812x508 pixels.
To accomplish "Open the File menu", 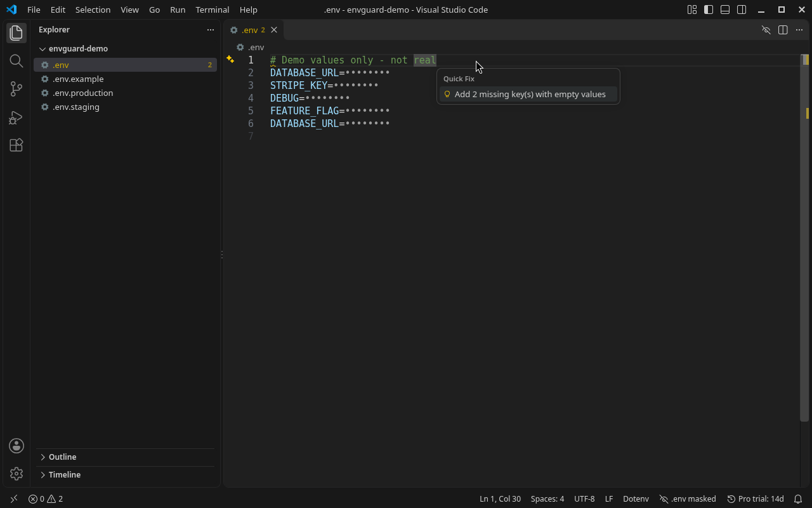I will 34,10.
